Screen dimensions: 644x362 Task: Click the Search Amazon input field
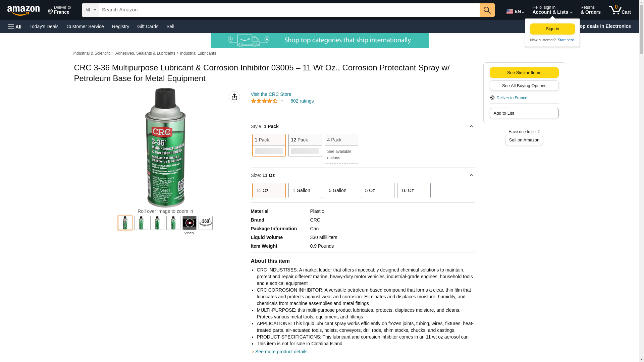click(x=289, y=10)
